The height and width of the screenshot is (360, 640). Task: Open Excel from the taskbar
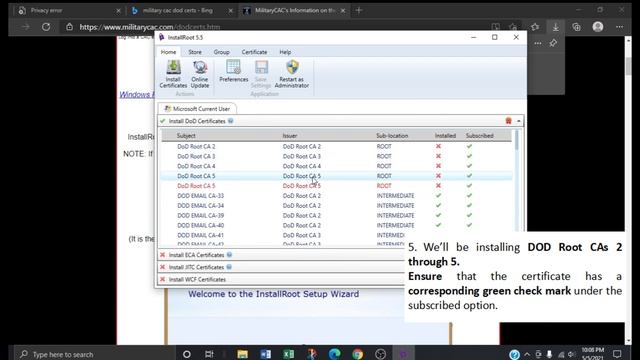[289, 354]
